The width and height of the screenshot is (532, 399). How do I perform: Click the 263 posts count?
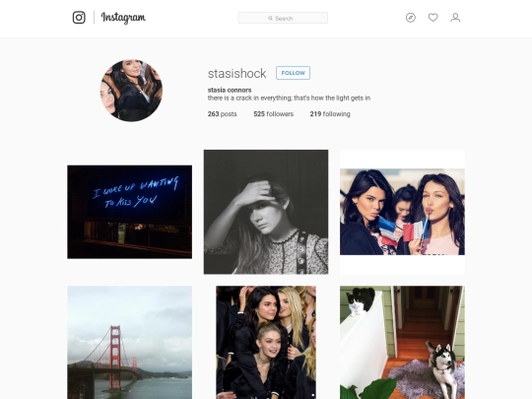(223, 114)
